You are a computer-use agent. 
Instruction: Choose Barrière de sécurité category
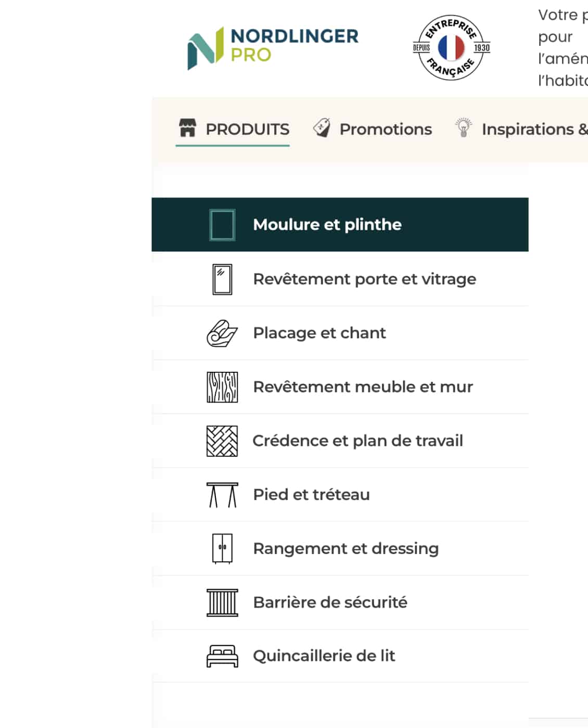click(330, 603)
